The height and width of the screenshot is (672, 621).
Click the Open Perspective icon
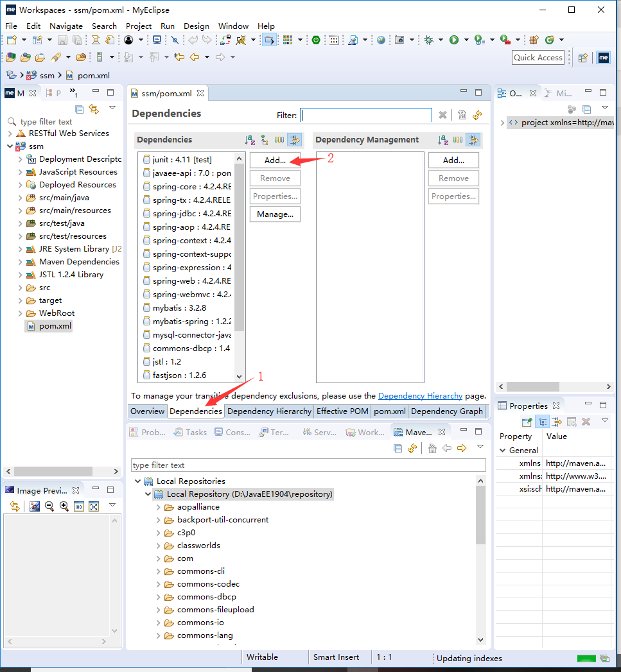pos(583,58)
